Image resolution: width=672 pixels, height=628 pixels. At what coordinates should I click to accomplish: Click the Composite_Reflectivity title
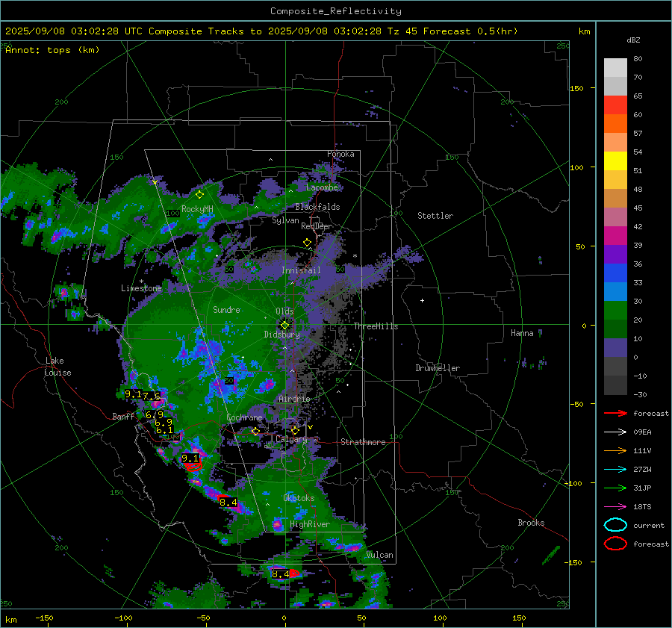(335, 11)
